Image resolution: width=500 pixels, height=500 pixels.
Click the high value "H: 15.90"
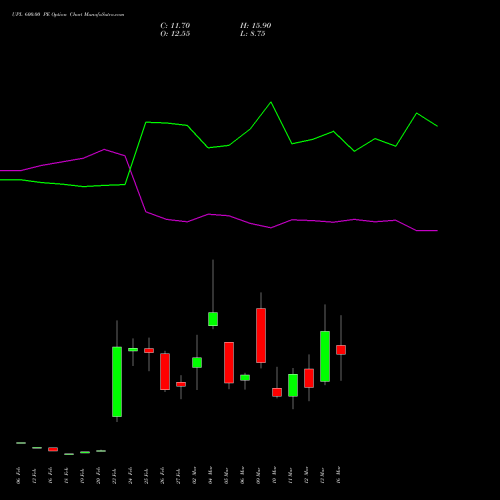pos(255,26)
